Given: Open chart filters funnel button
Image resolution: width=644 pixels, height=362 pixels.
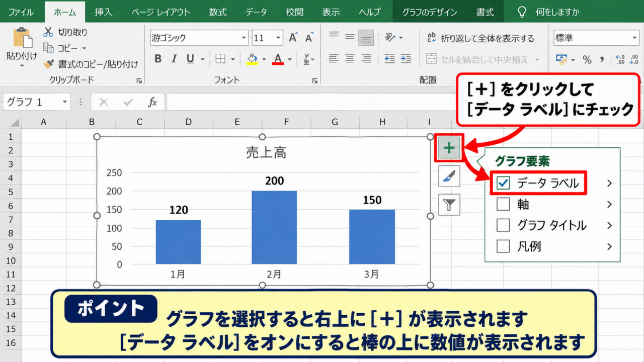Looking at the screenshot, I should click(449, 205).
